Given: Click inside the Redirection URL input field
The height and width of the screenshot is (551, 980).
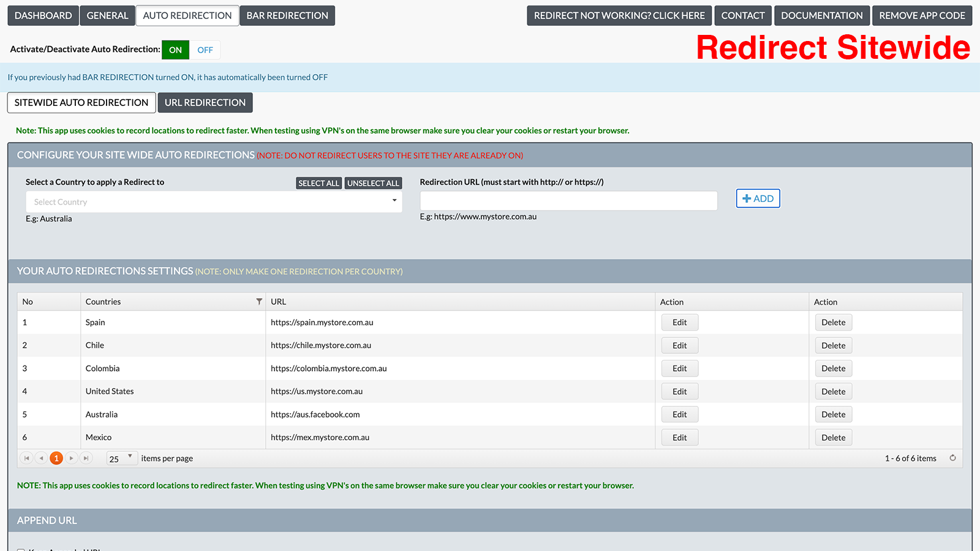Looking at the screenshot, I should (x=568, y=201).
